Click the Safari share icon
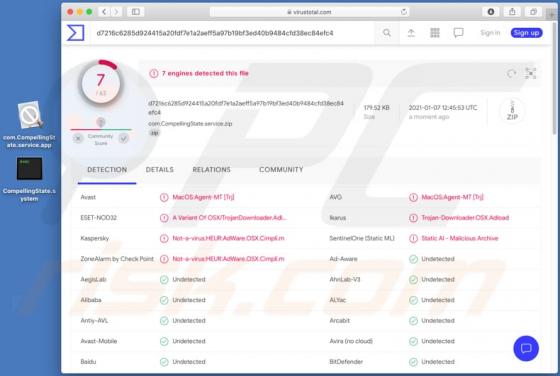Viewport: 560px width, 376px height. (512, 12)
